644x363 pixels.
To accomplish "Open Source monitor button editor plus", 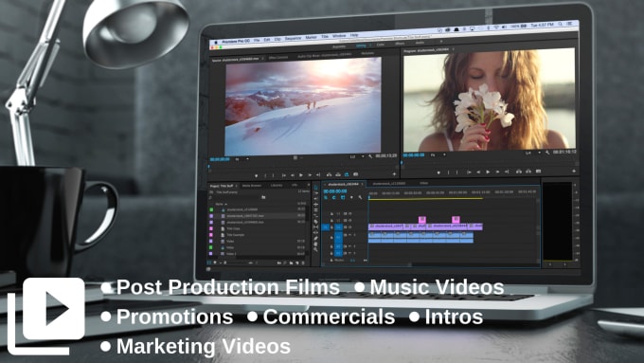I will point(394,174).
